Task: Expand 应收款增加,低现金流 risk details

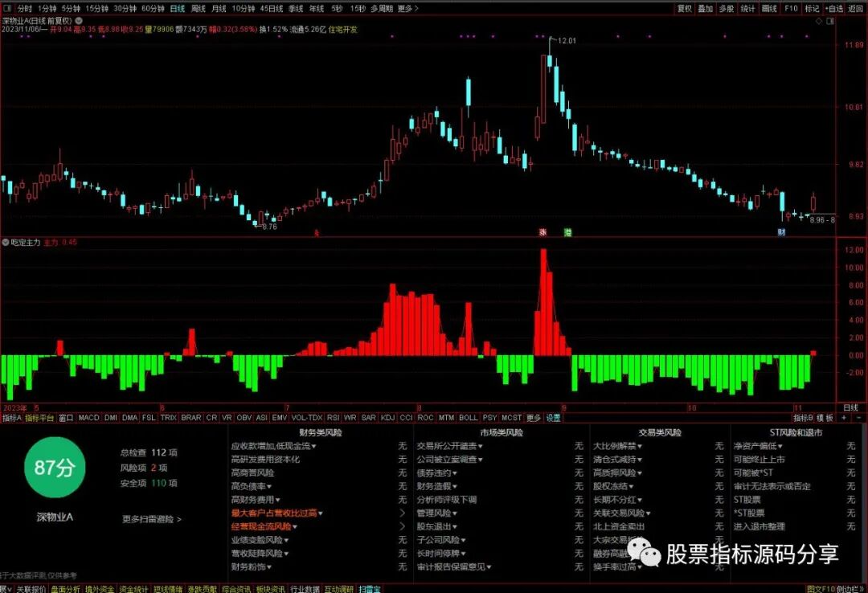Action: tap(273, 446)
